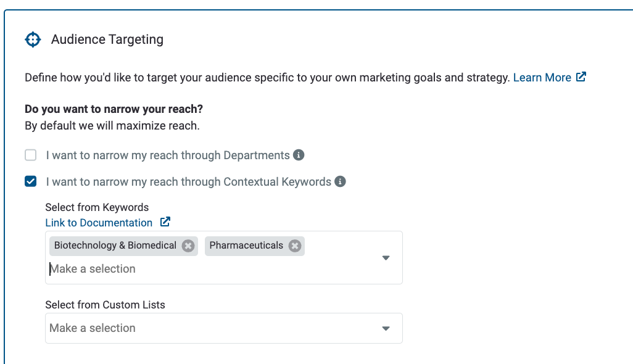Show info tooltip for Contextual Keywords
The width and height of the screenshot is (633, 364).
[x=340, y=181]
